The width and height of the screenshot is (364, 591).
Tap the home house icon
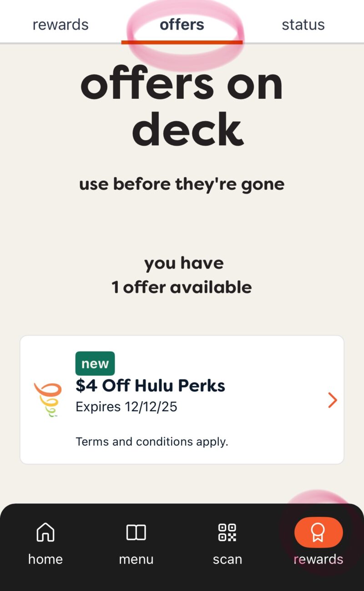coord(45,532)
